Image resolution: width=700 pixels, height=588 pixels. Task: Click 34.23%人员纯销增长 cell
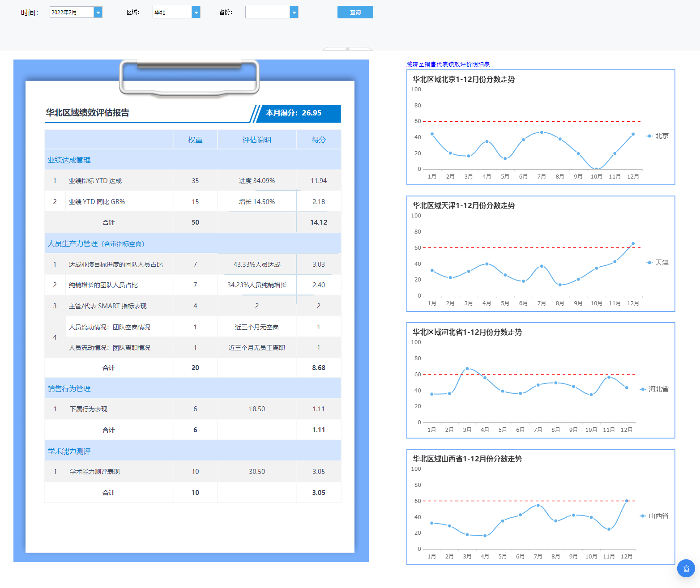pyautogui.click(x=257, y=285)
